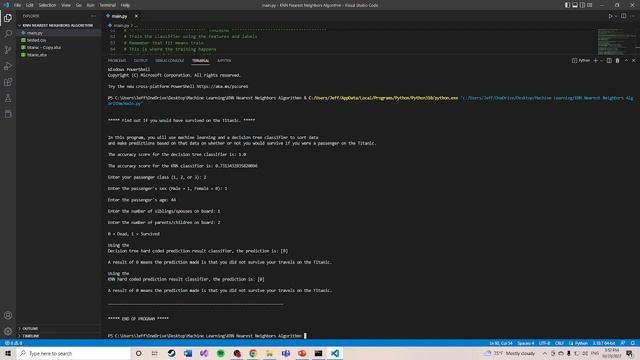Click the Python interpreter version in status bar
The width and height of the screenshot is (640, 360).
pos(604,343)
